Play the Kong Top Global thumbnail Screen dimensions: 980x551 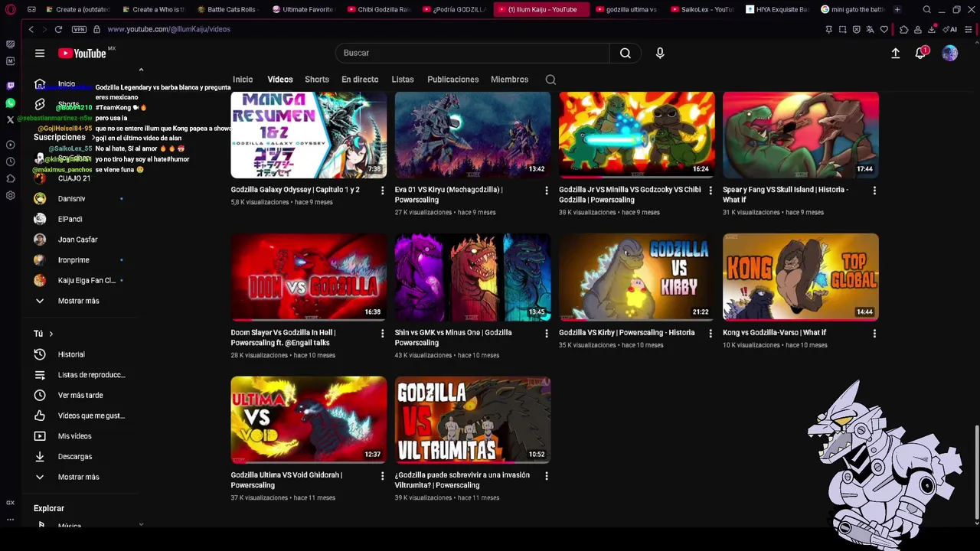[x=801, y=277]
